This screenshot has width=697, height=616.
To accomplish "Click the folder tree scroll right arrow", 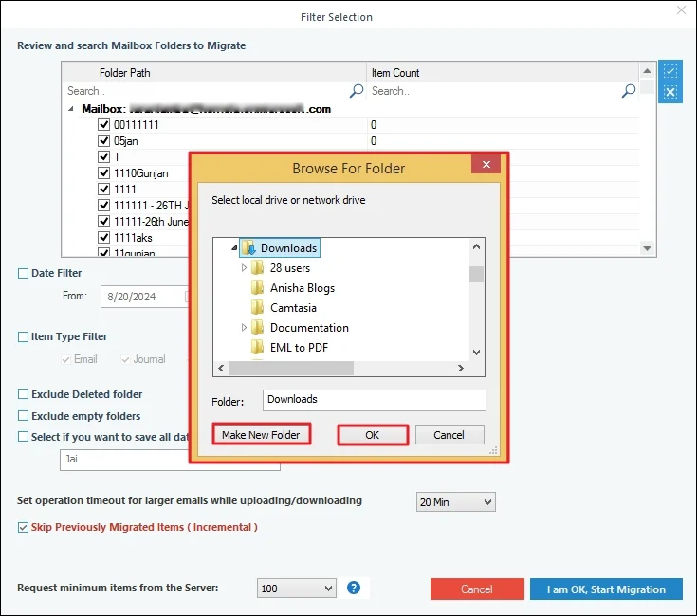I will coord(461,369).
